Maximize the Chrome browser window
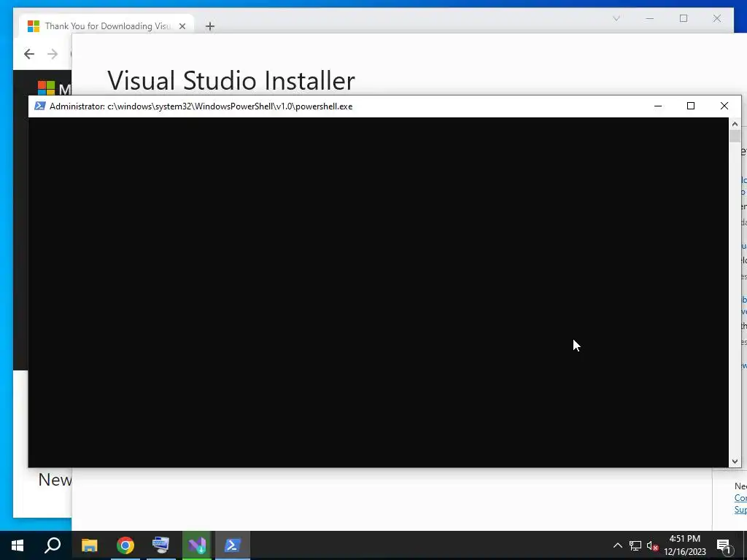Screen dimensions: 747x560 684,18
